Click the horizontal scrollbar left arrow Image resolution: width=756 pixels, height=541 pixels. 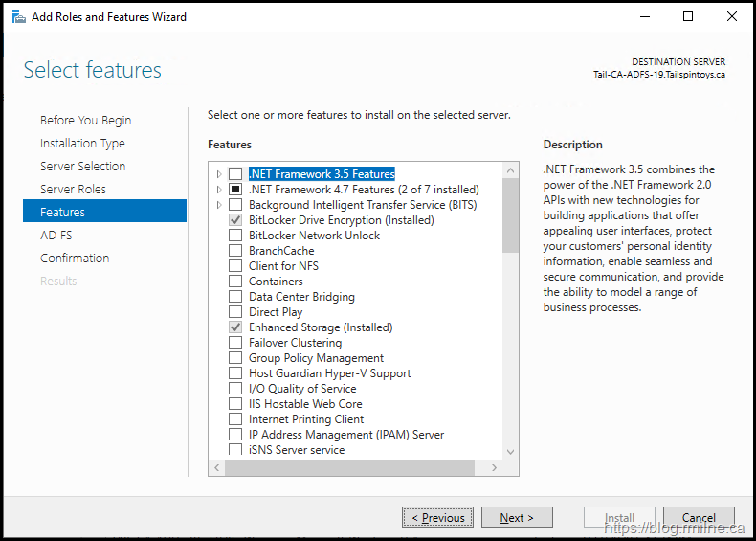(218, 468)
